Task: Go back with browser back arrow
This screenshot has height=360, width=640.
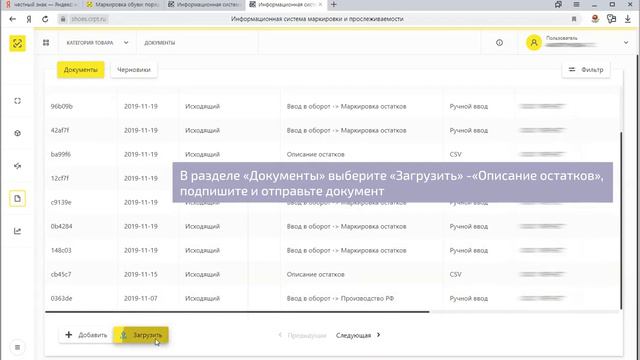Action: [x=12, y=19]
